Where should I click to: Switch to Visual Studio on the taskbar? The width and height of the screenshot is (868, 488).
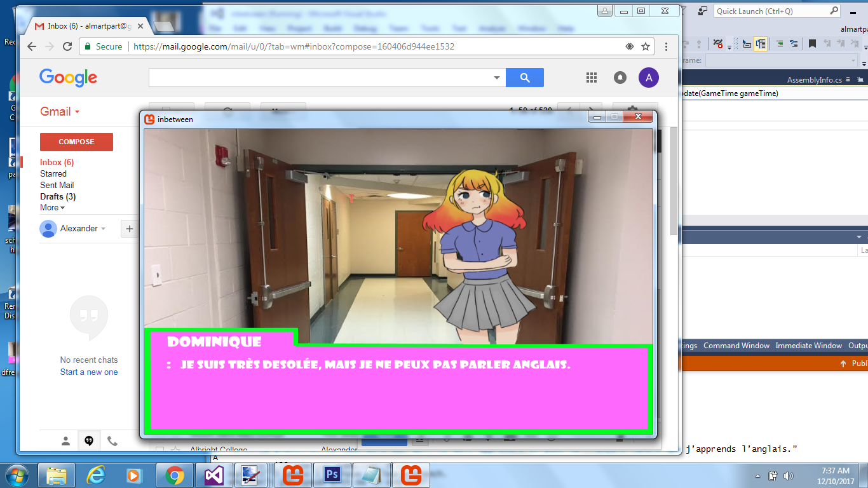(214, 475)
